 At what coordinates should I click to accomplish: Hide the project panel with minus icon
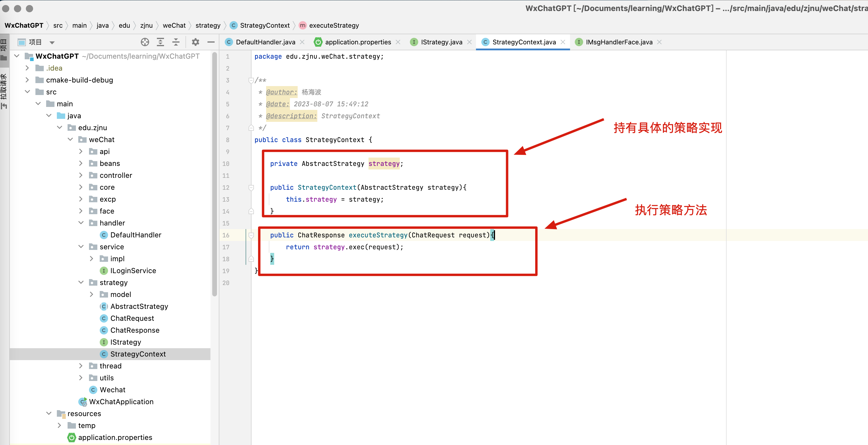click(211, 42)
